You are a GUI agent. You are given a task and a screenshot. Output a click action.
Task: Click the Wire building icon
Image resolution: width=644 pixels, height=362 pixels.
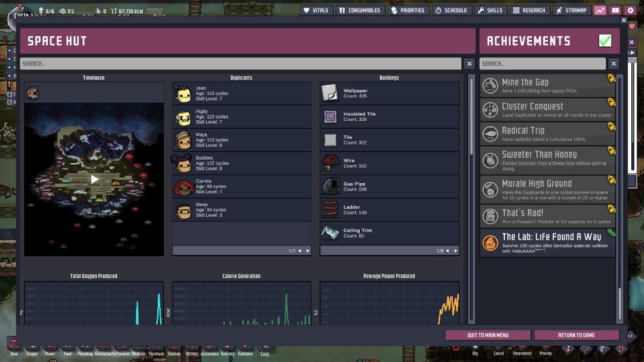[x=330, y=163]
